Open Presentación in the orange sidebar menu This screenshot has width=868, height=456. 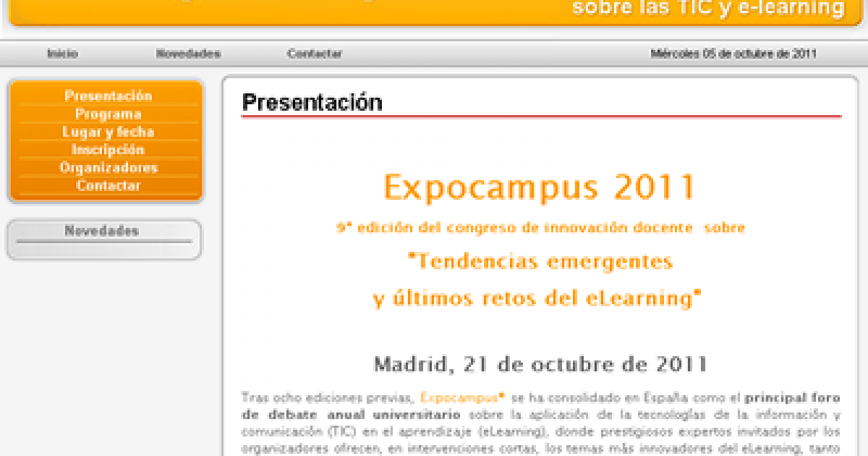108,96
